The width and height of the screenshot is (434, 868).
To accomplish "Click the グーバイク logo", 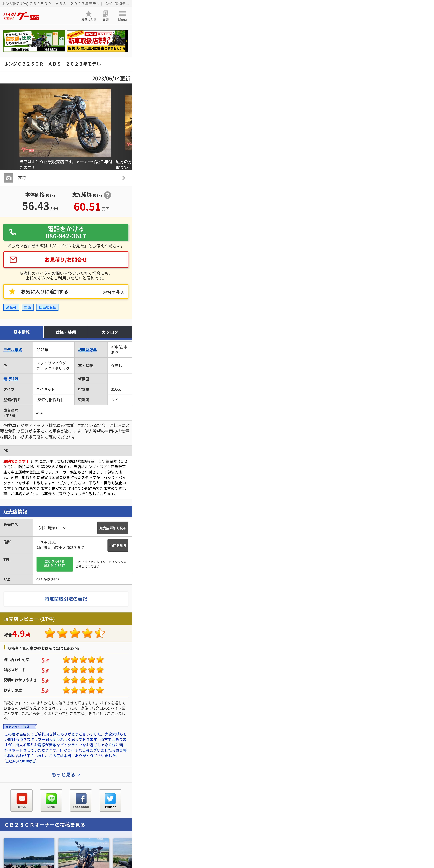I will pos(21,16).
